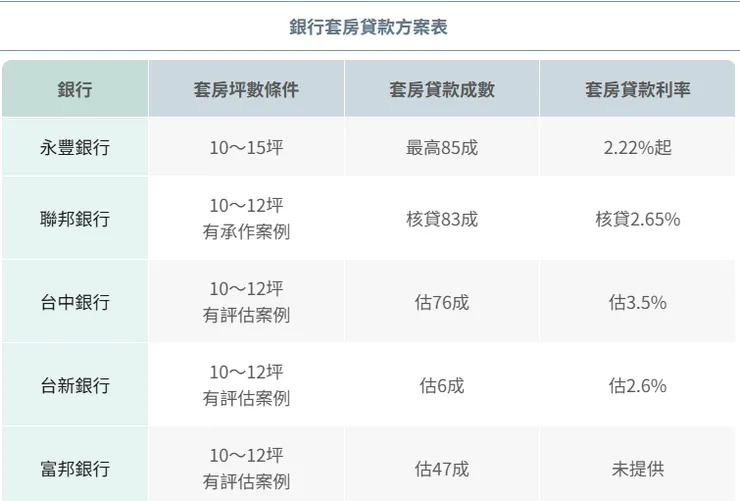740x501 pixels.
Task: Click the 聯邦銀行 row label
Action: [75, 218]
